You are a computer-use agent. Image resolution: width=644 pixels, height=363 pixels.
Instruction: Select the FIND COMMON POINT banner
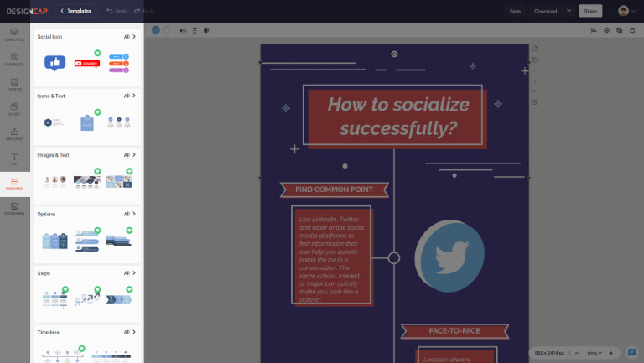(335, 189)
